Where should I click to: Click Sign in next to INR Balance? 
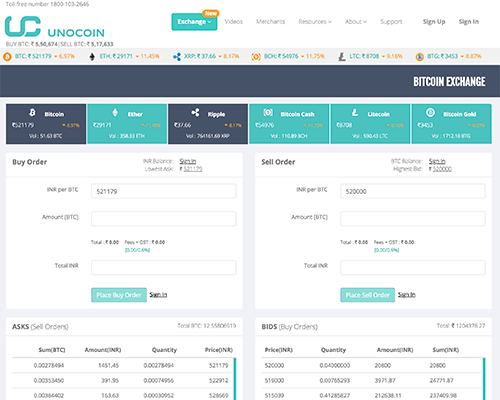coord(188,161)
